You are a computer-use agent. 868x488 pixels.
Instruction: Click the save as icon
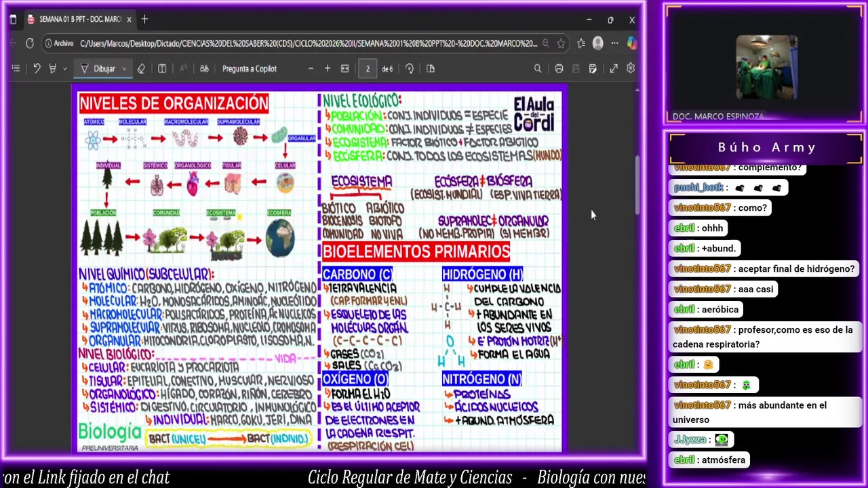point(593,68)
